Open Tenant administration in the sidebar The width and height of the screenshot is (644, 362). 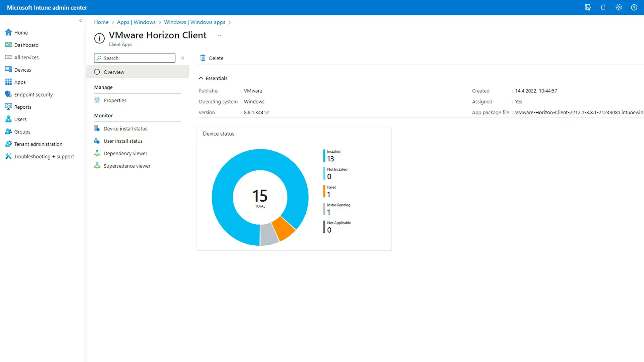pyautogui.click(x=38, y=144)
